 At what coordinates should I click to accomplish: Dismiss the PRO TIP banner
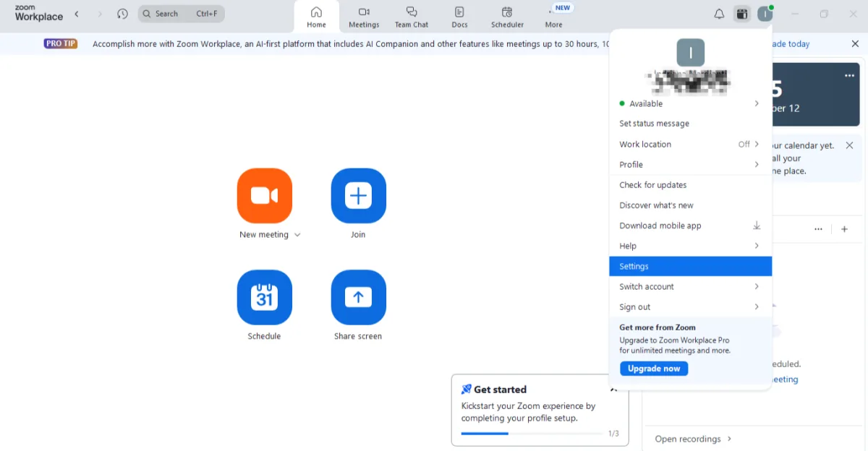(x=855, y=44)
